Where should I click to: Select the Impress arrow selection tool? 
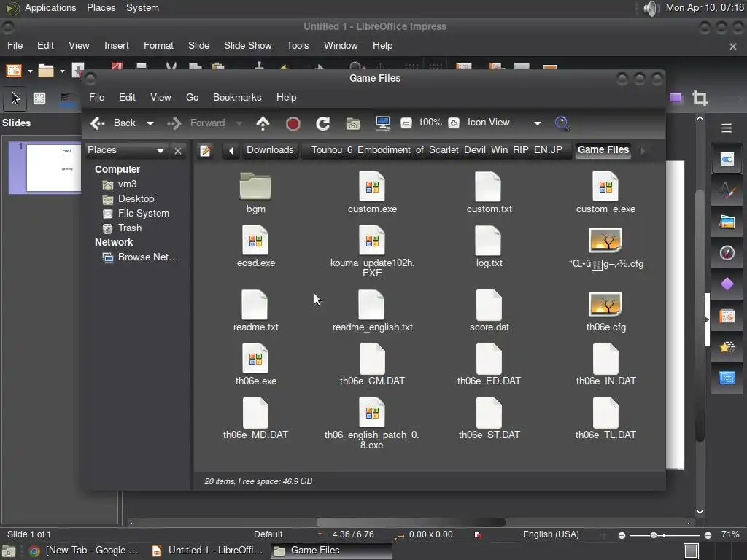15,98
